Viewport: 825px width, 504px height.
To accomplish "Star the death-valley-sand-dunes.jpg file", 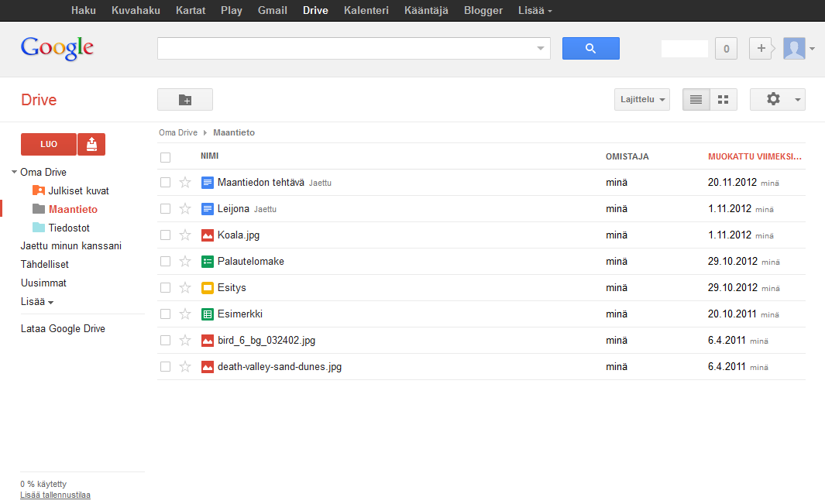I will [184, 367].
